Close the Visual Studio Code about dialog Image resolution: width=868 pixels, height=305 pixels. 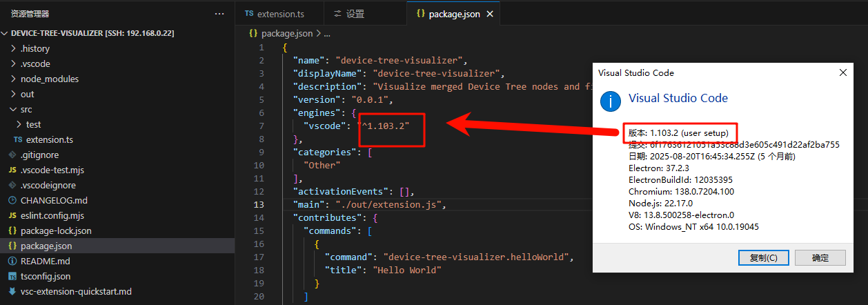click(x=843, y=72)
